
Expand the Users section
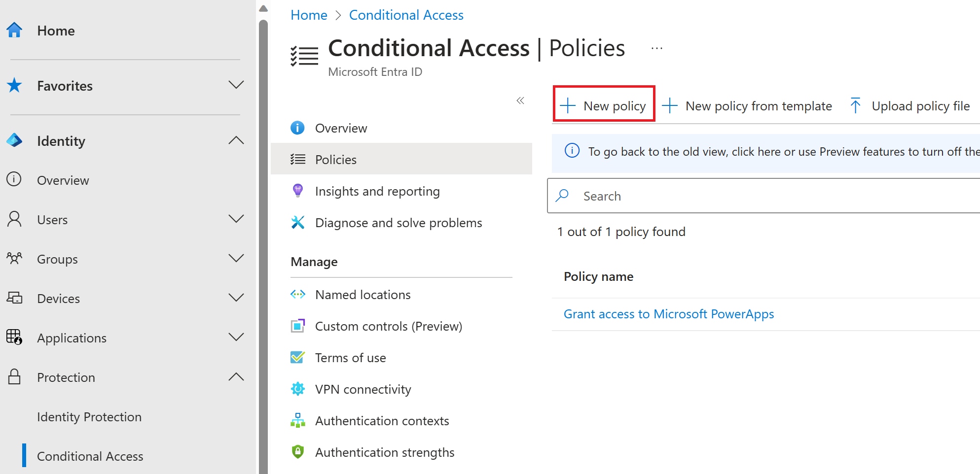point(237,219)
